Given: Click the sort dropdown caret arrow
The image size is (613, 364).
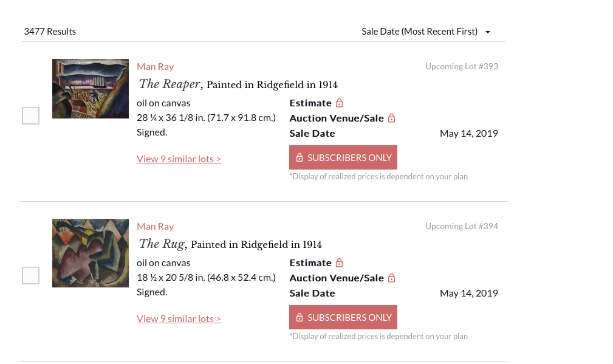Looking at the screenshot, I should pos(487,32).
